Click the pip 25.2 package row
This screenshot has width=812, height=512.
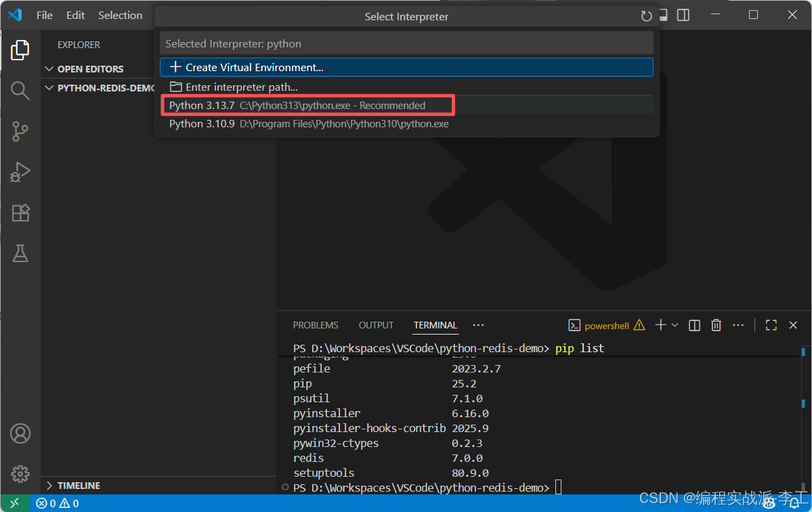click(385, 383)
